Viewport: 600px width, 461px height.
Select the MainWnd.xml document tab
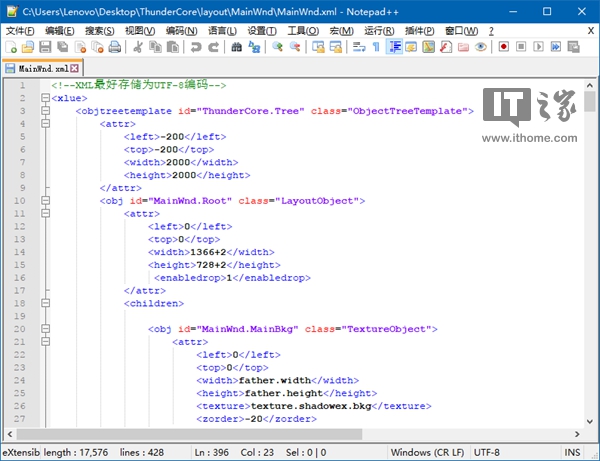(42, 68)
